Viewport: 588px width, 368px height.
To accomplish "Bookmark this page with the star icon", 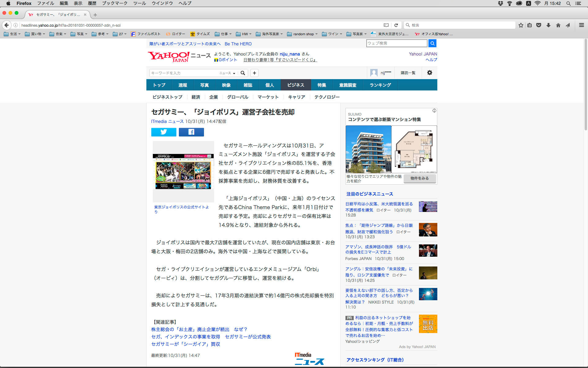I will click(521, 25).
